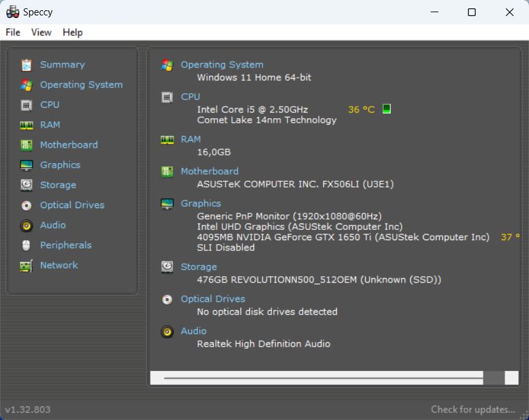Show the CPU section from sidebar

(x=49, y=105)
